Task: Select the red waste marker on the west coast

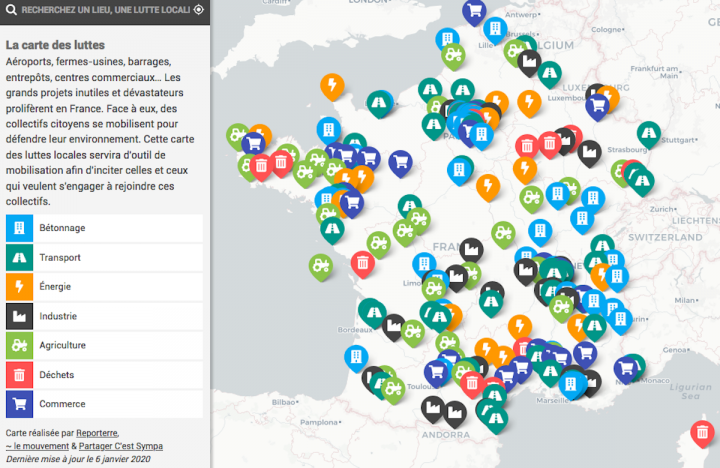Action: coord(362,263)
